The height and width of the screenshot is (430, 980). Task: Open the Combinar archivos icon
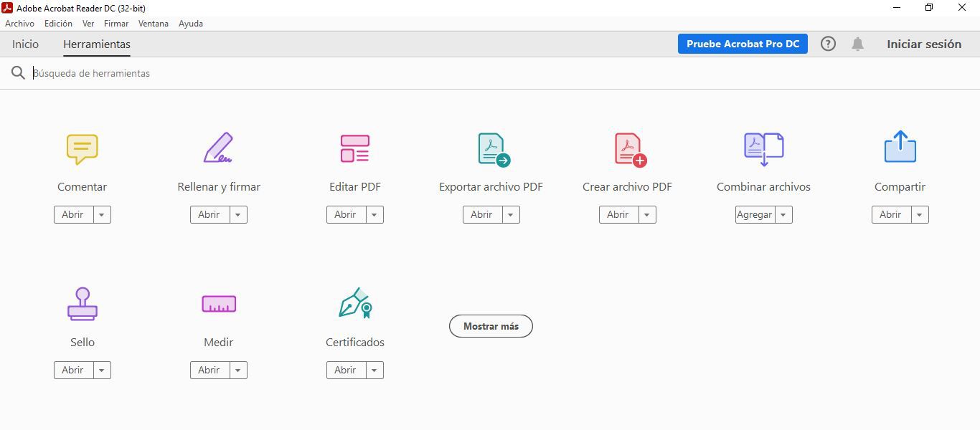[x=763, y=148]
